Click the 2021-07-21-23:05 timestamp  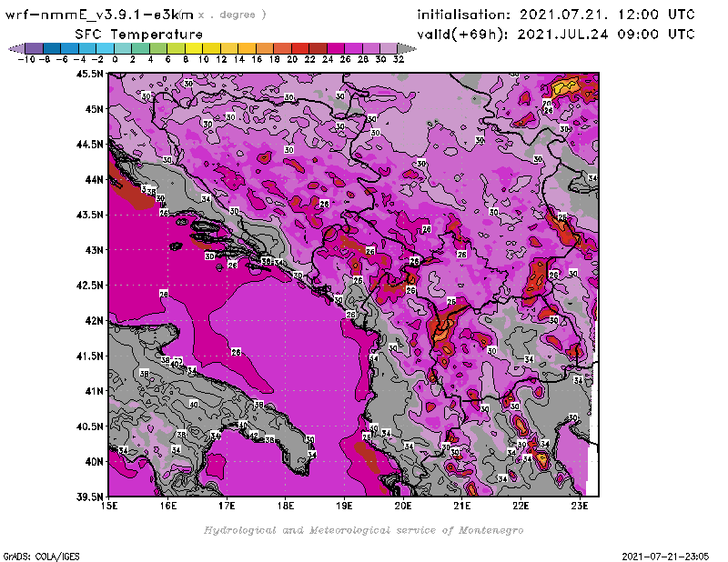[x=672, y=555]
